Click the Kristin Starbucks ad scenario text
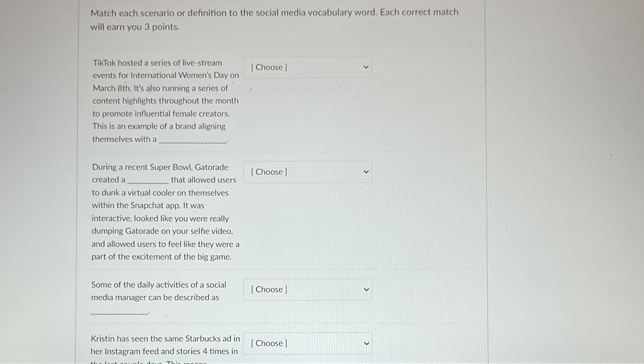This screenshot has height=364, width=644. 165,345
